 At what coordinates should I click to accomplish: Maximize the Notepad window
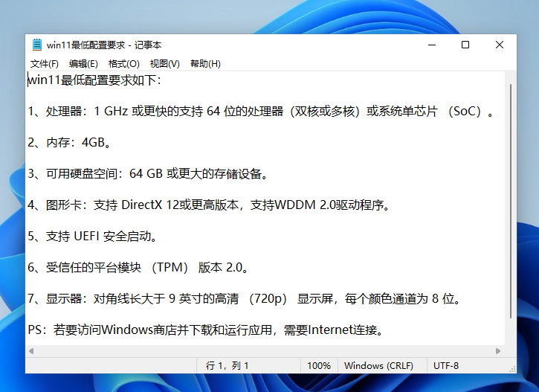coord(465,45)
